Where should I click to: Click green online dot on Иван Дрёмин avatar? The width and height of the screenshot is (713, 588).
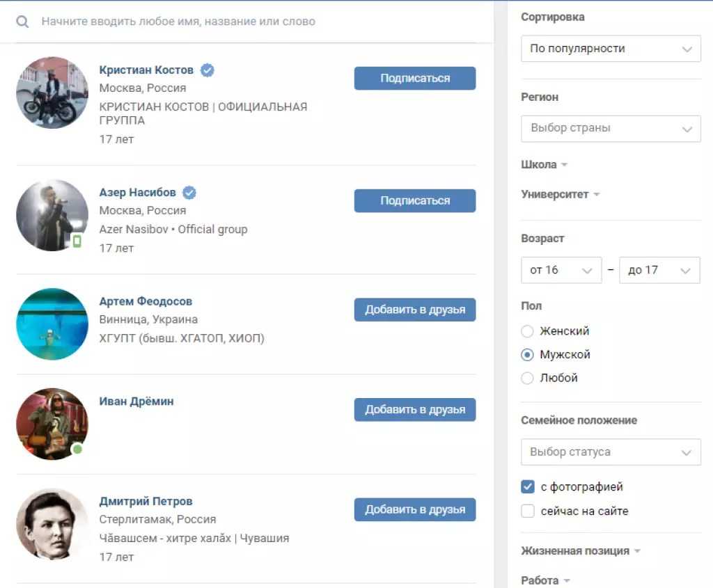coord(78,449)
